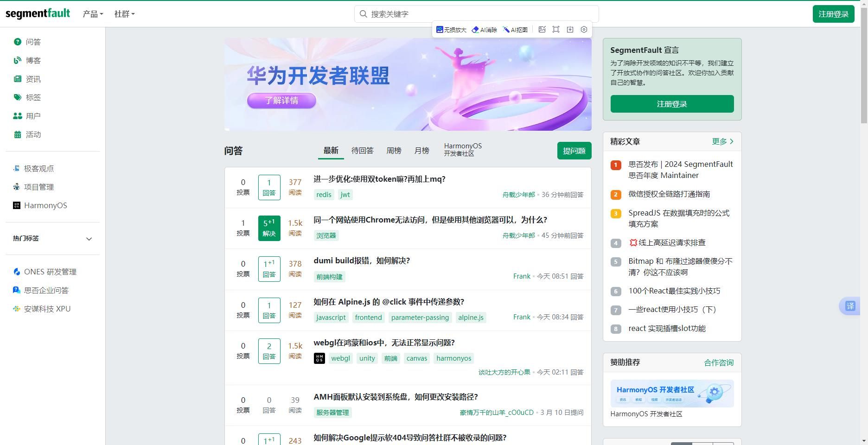Open HarmonyOS sidebar link
The width and height of the screenshot is (868, 445).
[x=40, y=205]
